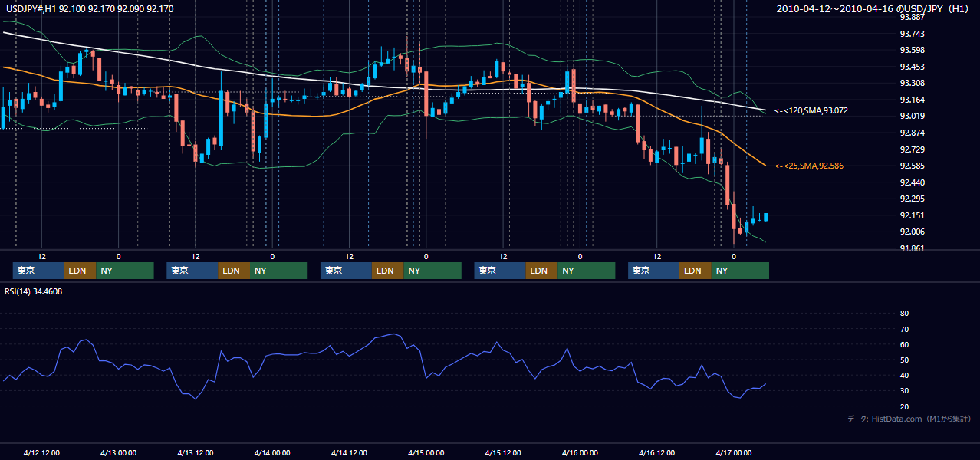Click the 4/16 00:00 time axis label
Image resolution: width=980 pixels, height=460 pixels.
[x=580, y=452]
